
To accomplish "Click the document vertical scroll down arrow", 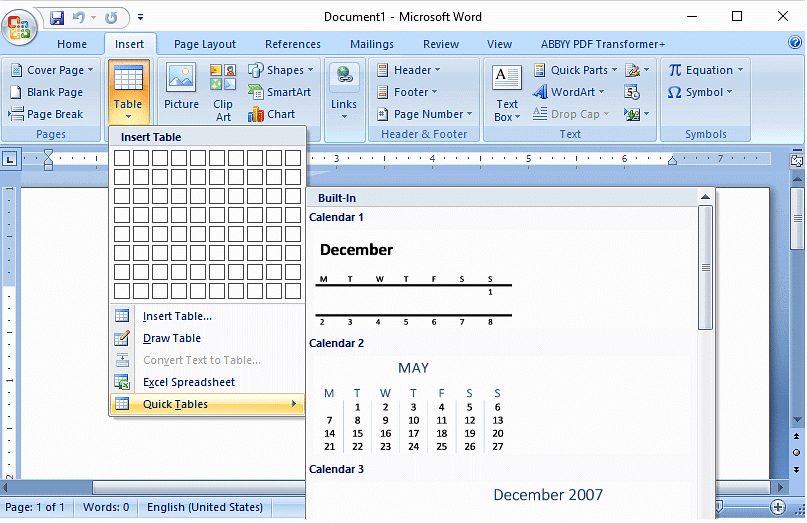I will pyautogui.click(x=797, y=420).
